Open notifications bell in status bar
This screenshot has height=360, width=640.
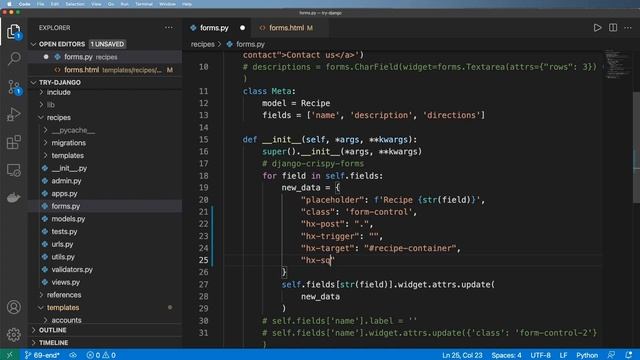(629, 355)
